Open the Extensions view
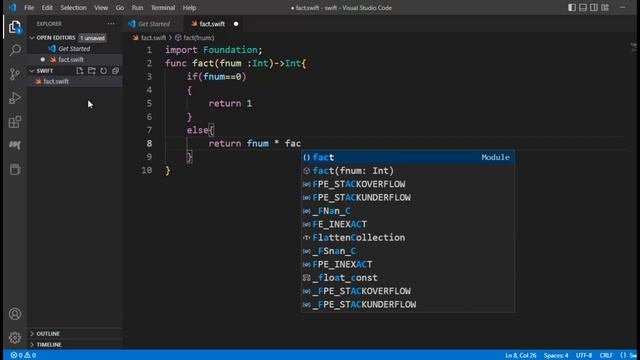 pyautogui.click(x=15, y=122)
